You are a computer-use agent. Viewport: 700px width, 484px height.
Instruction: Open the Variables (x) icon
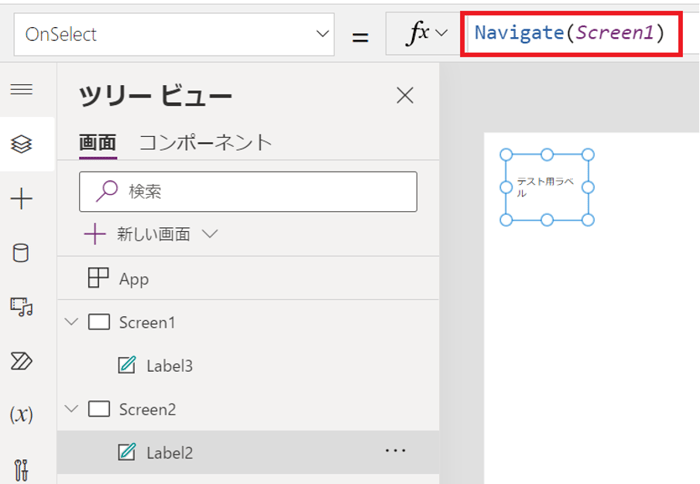(x=21, y=415)
